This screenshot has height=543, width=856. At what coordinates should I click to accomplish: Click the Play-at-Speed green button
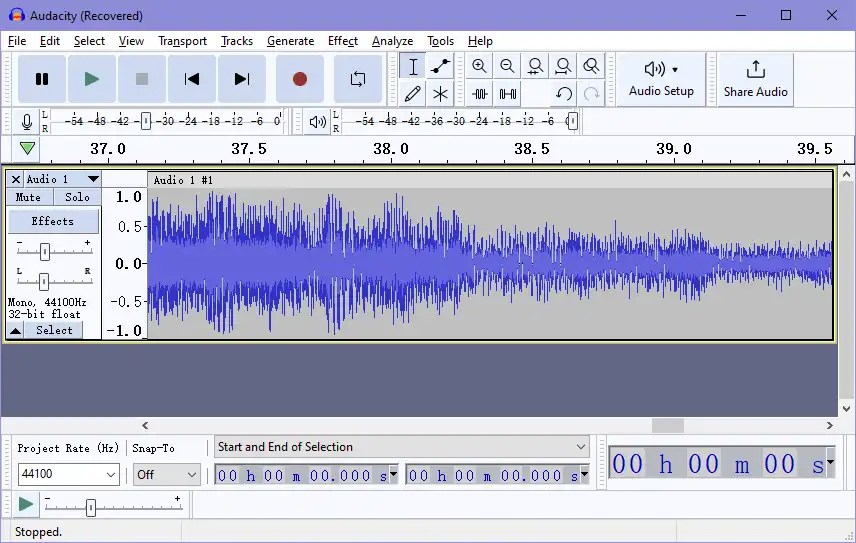26,505
